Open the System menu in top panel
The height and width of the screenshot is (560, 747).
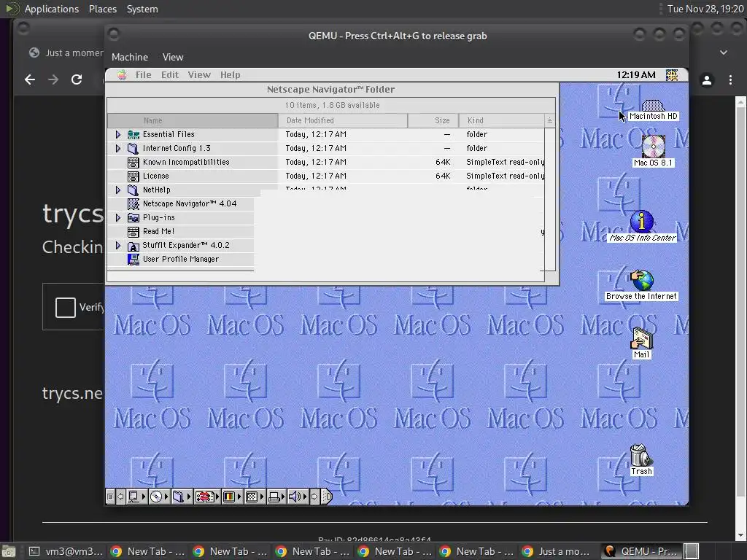point(142,9)
